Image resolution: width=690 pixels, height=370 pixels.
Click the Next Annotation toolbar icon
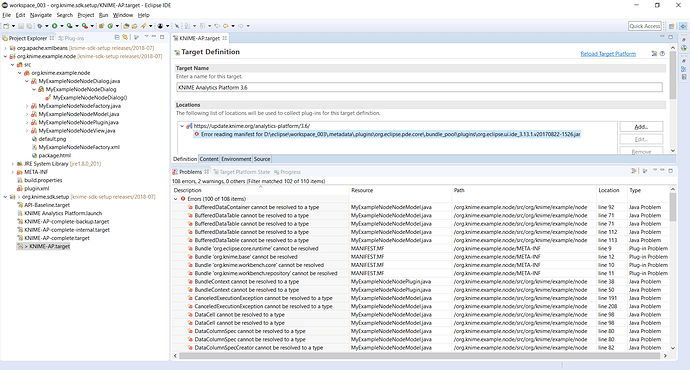point(188,26)
